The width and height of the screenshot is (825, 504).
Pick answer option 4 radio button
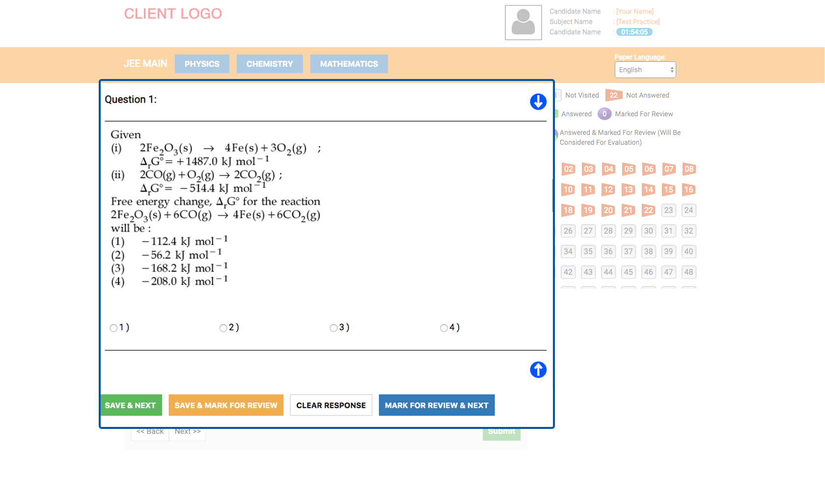coord(444,328)
